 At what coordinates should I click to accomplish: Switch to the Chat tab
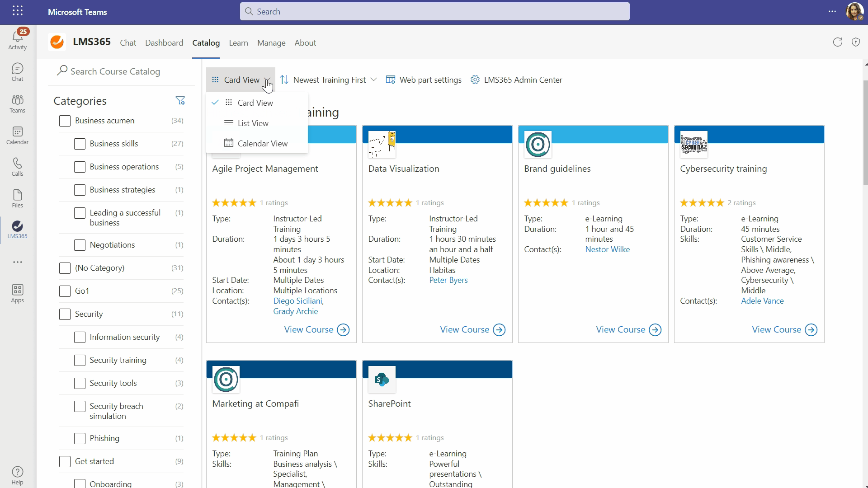pos(128,43)
